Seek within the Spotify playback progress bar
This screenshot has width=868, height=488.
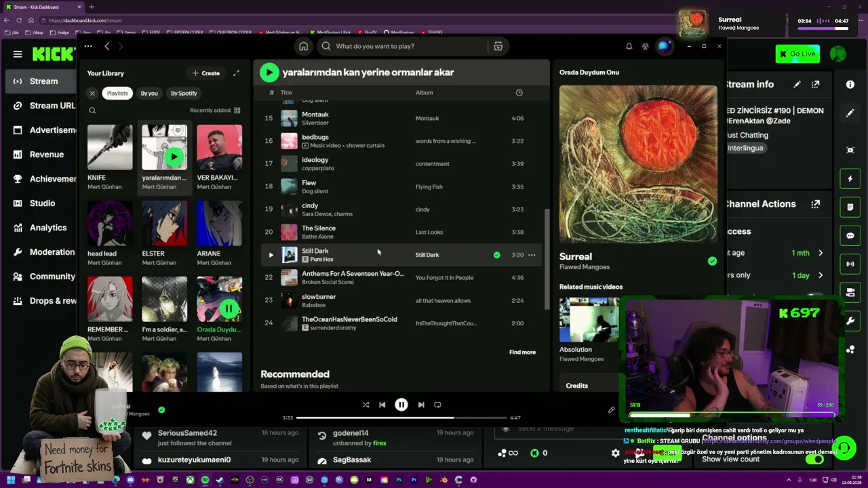coord(401,418)
